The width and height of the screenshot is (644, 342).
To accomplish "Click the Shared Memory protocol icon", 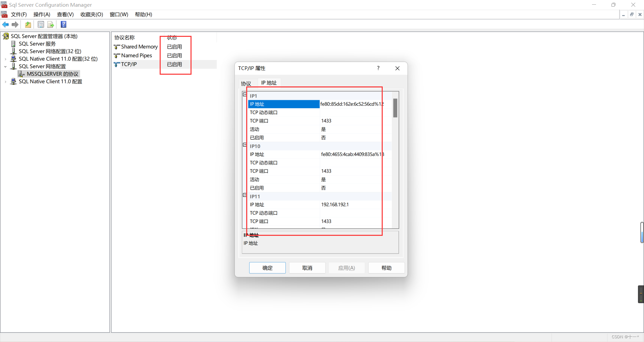I will [x=117, y=47].
